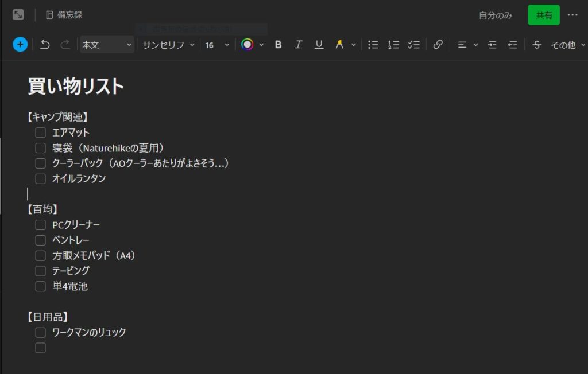The width and height of the screenshot is (588, 374).
Task: Open the サンセリフ font dropdown
Action: click(x=168, y=45)
